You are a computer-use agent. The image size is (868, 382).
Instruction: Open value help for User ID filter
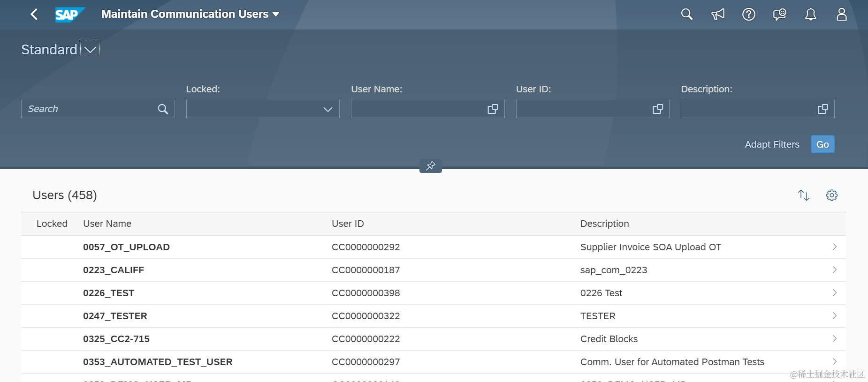(x=658, y=109)
